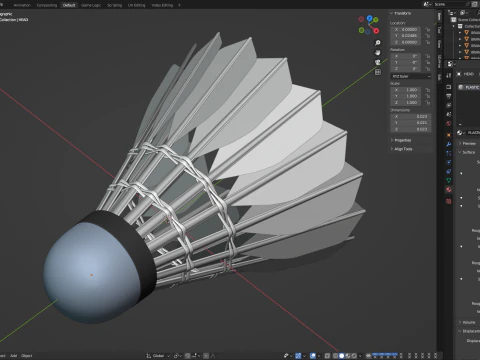Open the Global transform orientation dropdown

tap(158, 356)
